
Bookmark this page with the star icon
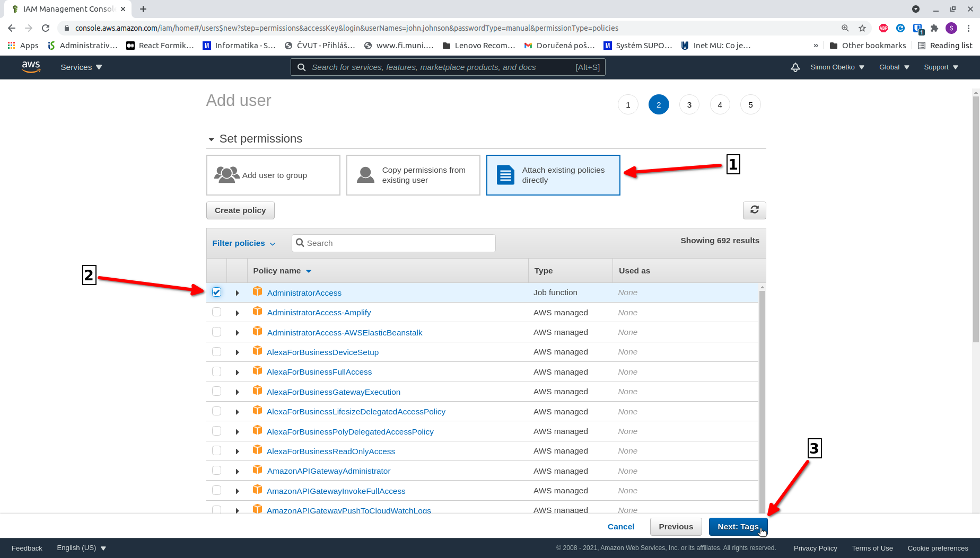(862, 28)
